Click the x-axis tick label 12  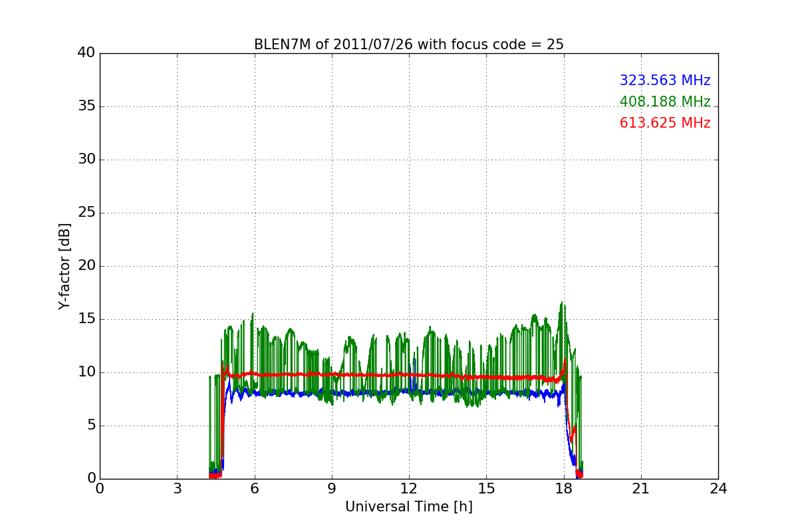[409, 489]
